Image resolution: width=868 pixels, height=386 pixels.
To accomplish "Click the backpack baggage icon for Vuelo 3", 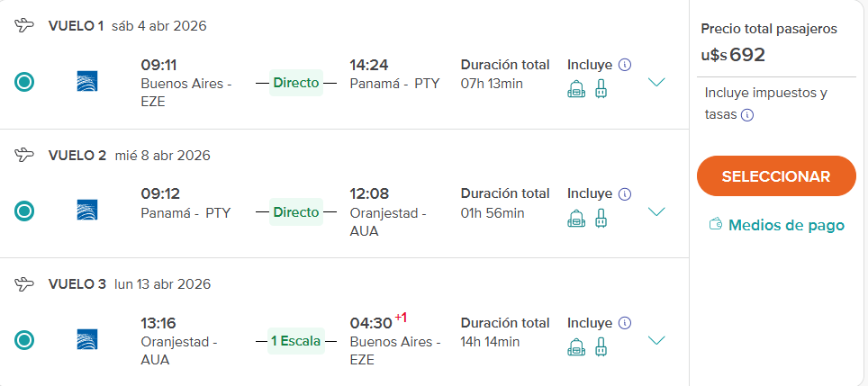I will (576, 346).
